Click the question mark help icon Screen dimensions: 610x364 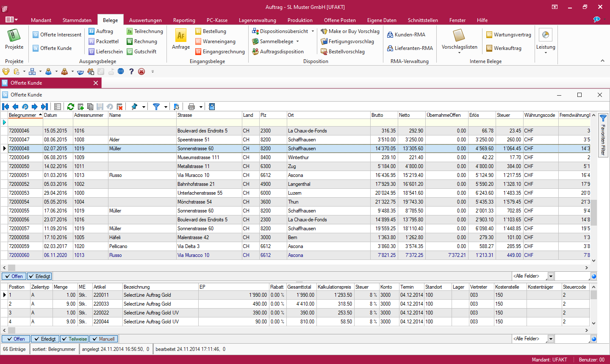tap(131, 72)
